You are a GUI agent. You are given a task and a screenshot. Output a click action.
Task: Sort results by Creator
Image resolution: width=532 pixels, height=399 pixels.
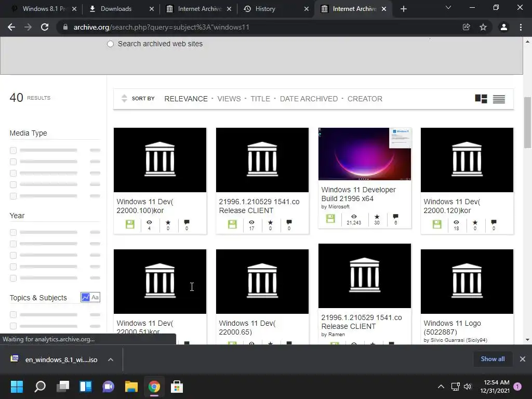(x=365, y=99)
